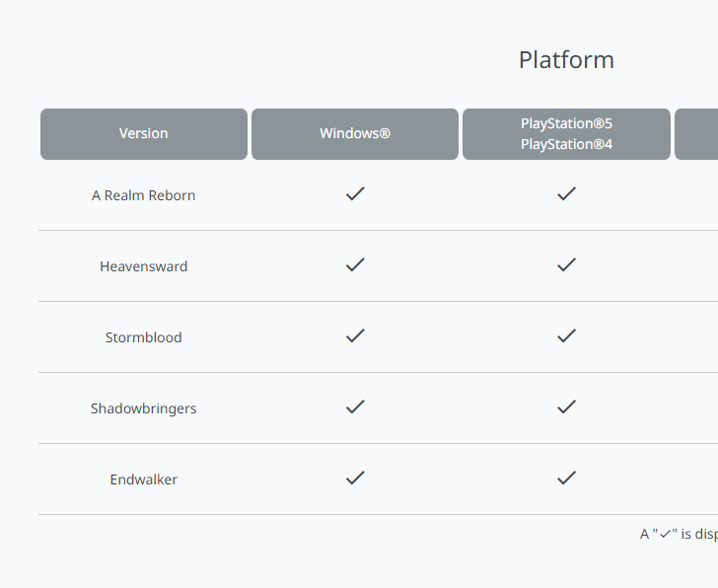Click the PlayStation checkmark for Shadowbringers
This screenshot has height=588, width=718.
click(x=566, y=406)
